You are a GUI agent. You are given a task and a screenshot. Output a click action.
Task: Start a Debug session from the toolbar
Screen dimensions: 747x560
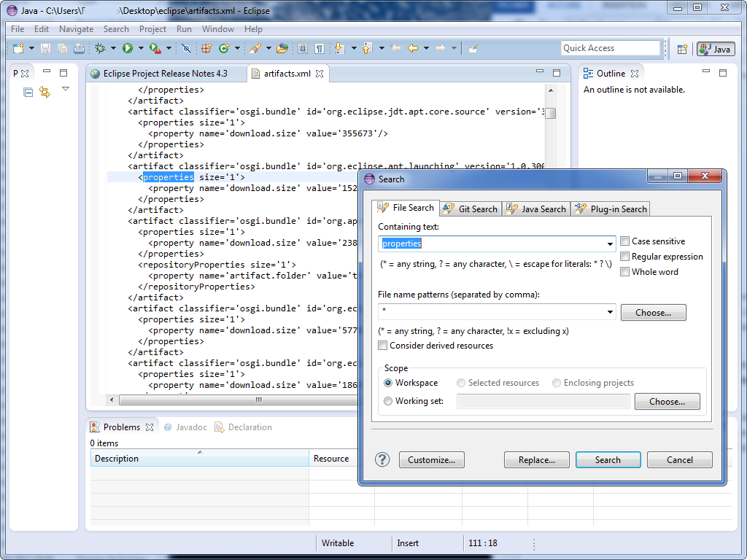pyautogui.click(x=101, y=48)
